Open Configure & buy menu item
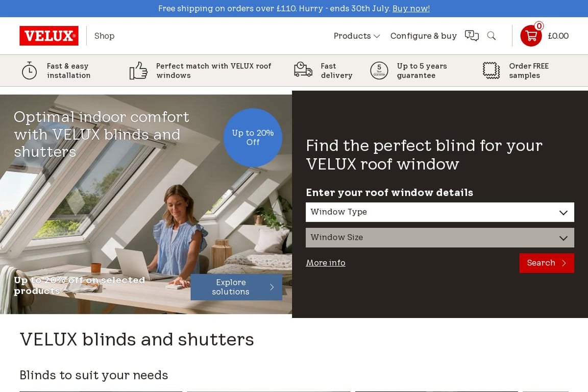The image size is (588, 392). coord(423,36)
